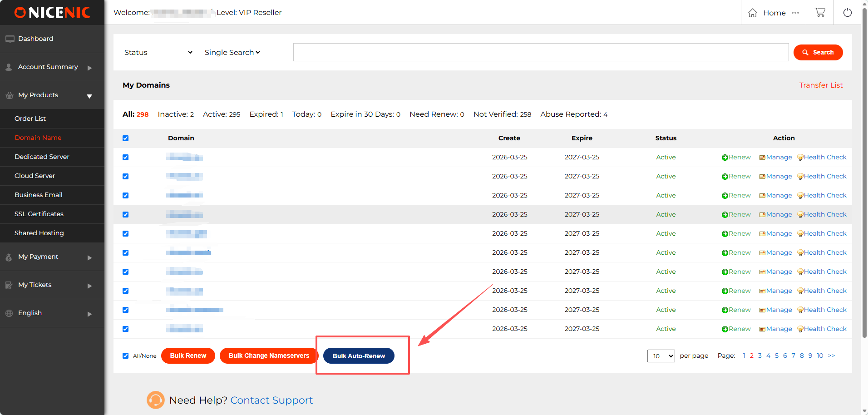Click the Contact Support headset icon
The image size is (868, 415).
(x=155, y=400)
